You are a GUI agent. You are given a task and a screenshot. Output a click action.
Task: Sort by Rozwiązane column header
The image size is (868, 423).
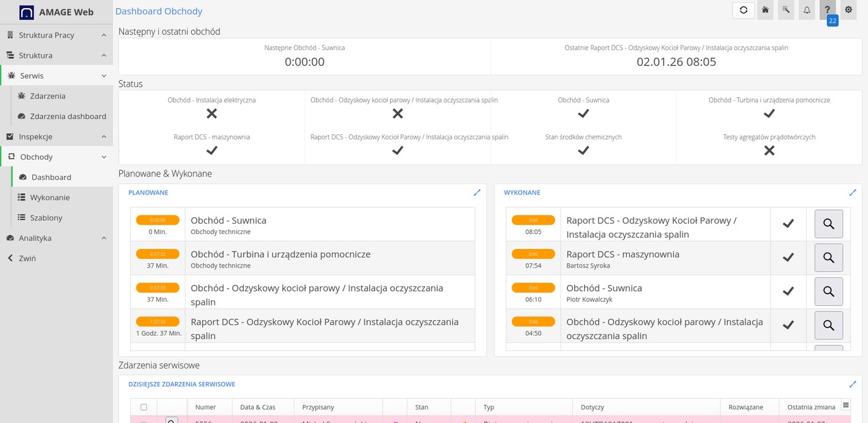[745, 407]
